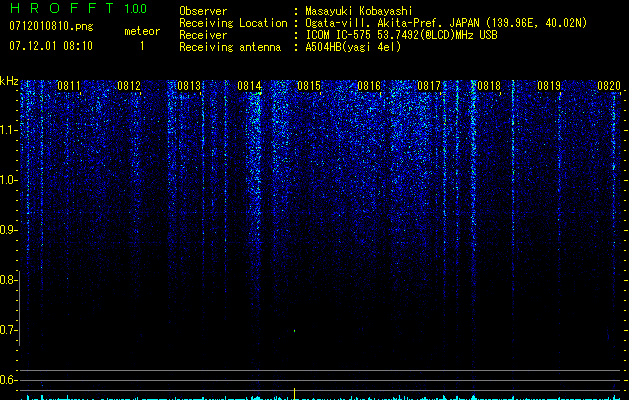Click the 0.8 kHz axis label
The width and height of the screenshot is (629, 400).
8,280
